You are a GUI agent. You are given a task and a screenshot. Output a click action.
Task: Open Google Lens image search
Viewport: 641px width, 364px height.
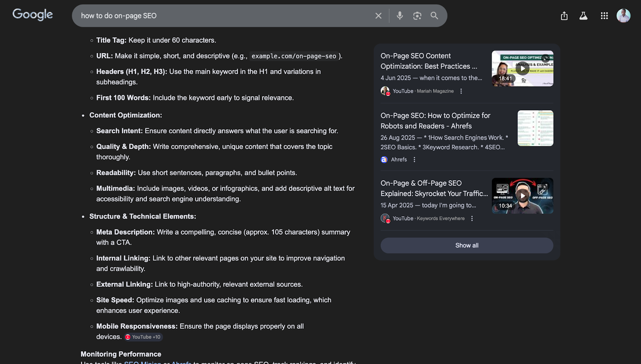417,16
